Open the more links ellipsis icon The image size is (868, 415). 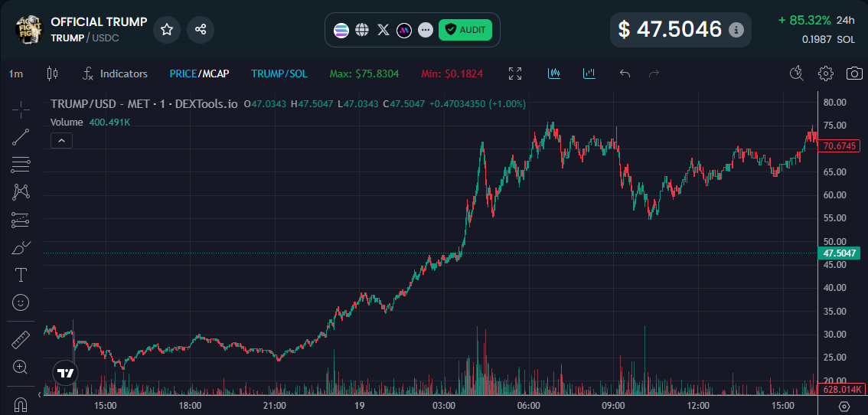[x=425, y=30]
